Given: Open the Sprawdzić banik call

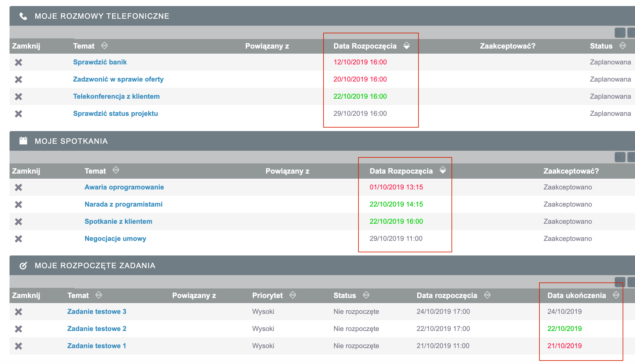Looking at the screenshot, I should tap(100, 62).
